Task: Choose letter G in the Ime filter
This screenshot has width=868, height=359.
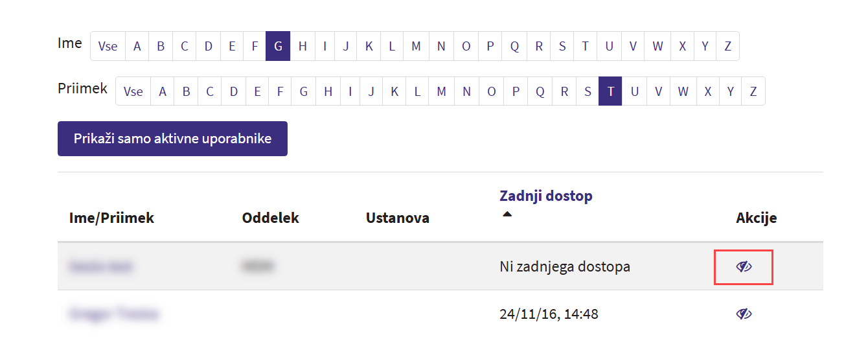Action: click(278, 46)
